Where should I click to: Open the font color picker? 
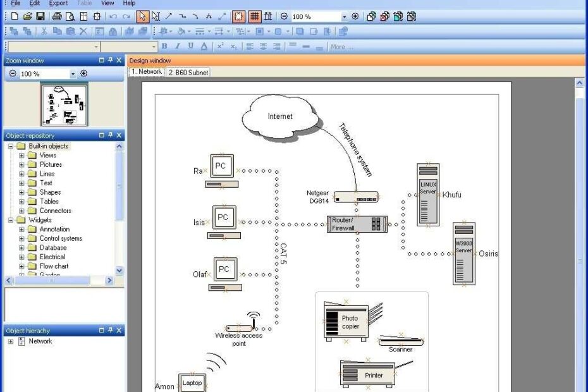[x=205, y=46]
